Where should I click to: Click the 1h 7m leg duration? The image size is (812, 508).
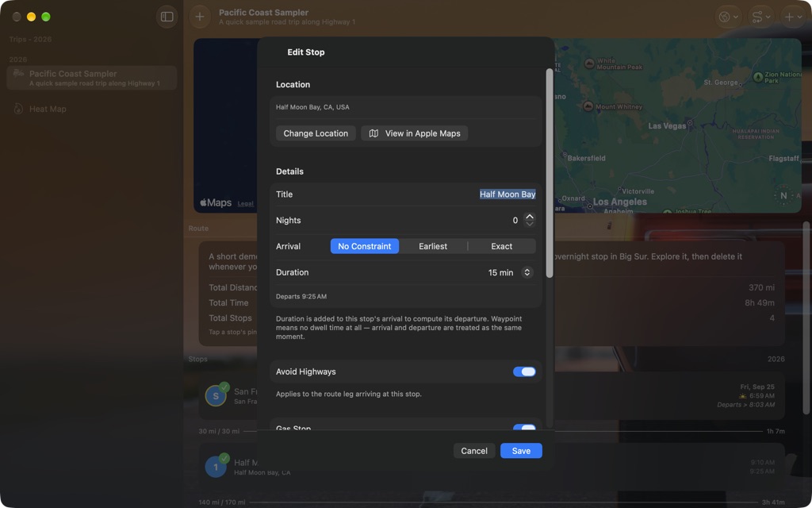point(776,431)
